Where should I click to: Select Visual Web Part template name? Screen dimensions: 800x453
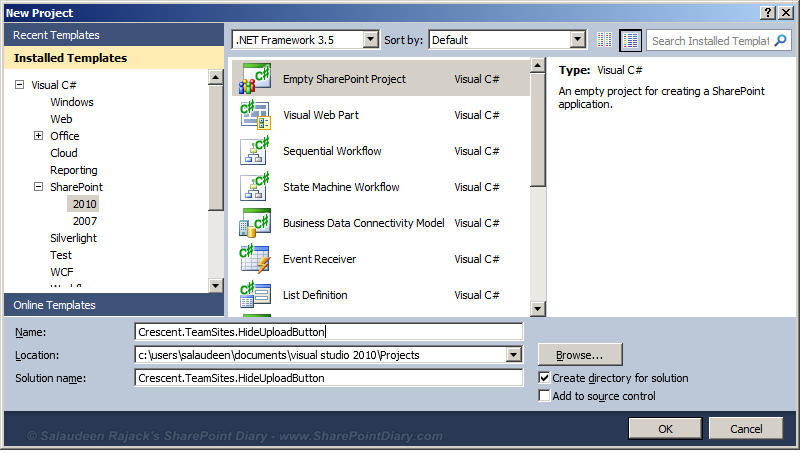[x=321, y=115]
